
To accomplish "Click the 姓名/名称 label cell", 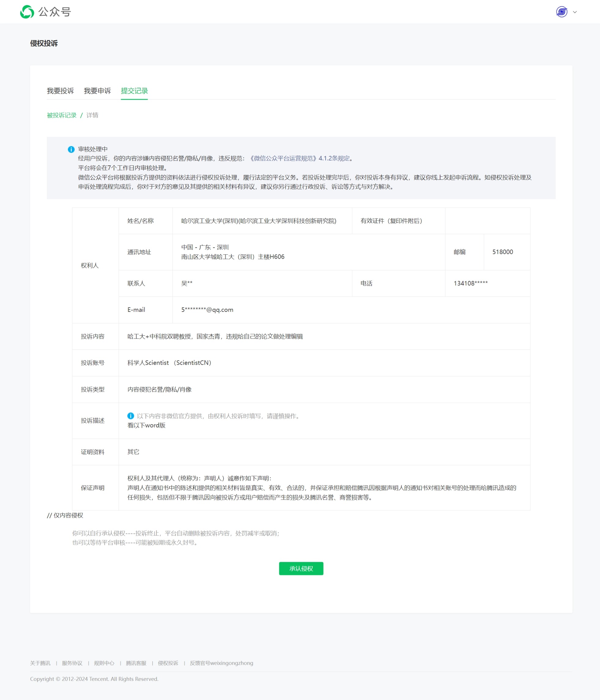I will coord(145,221).
